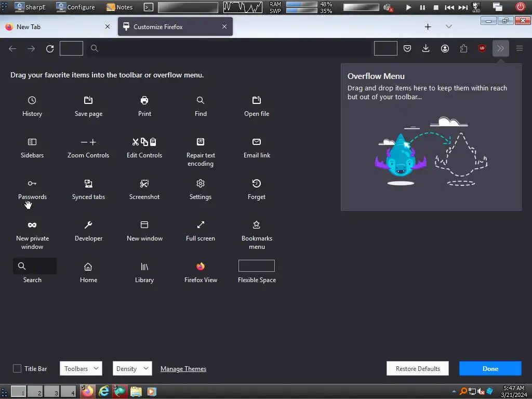Select the Save page item

[88, 106]
